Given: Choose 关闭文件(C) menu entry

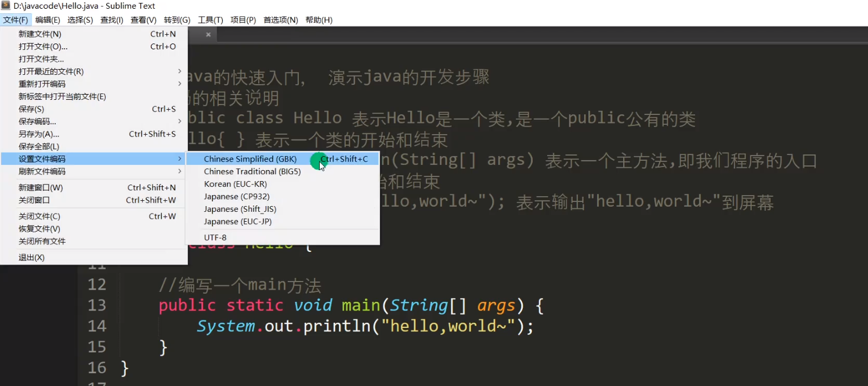Looking at the screenshot, I should pos(94,217).
